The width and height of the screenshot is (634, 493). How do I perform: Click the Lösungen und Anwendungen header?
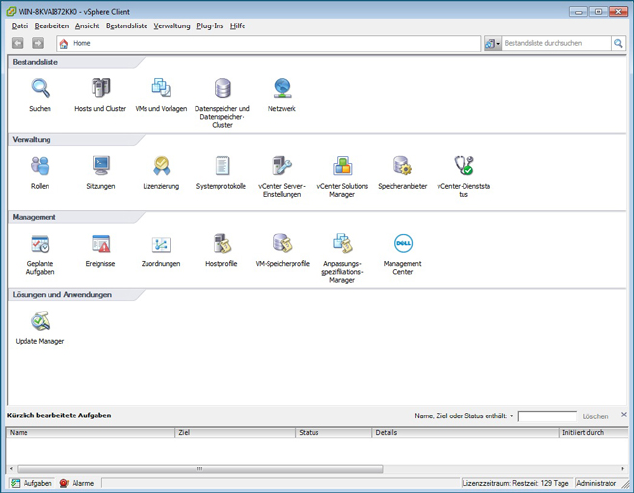(x=62, y=294)
